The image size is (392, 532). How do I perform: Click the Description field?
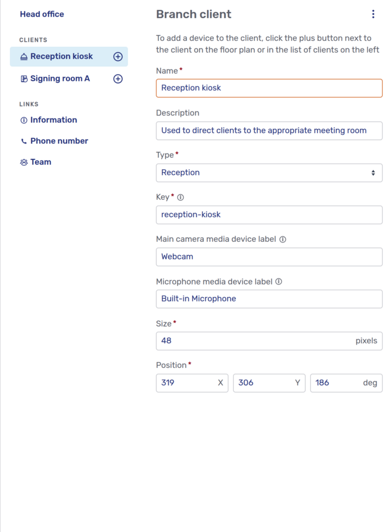[269, 130]
